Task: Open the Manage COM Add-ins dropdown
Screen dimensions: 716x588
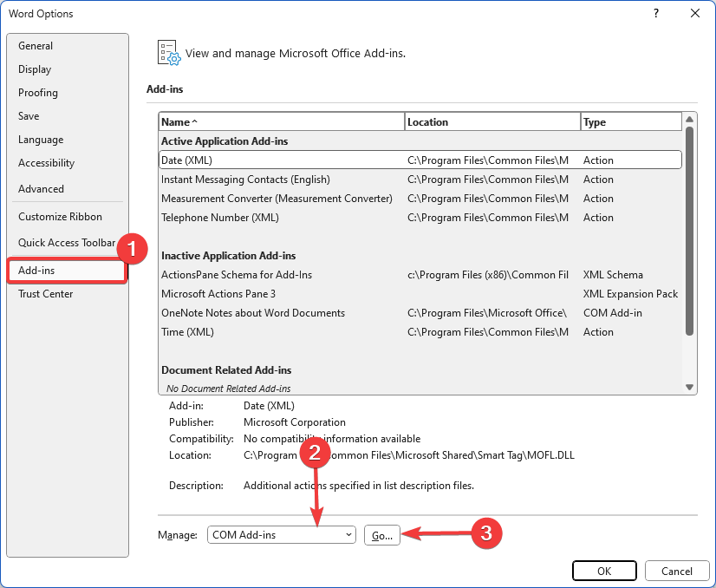Action: point(282,535)
